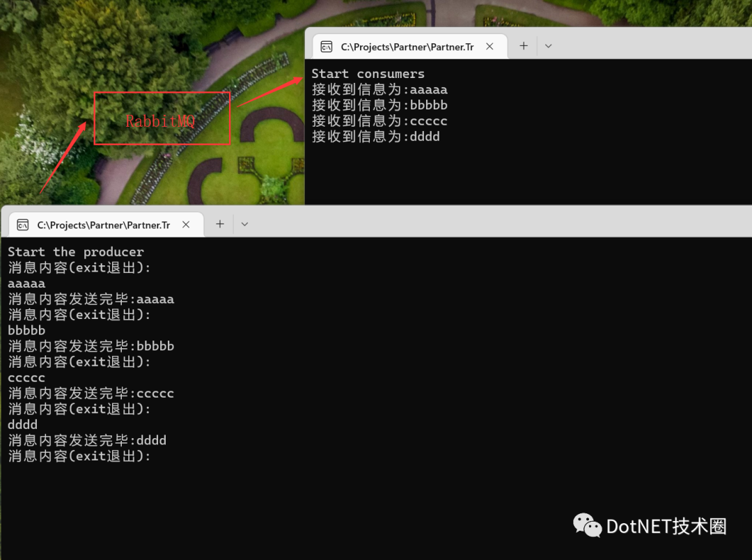Select the producer terminal tab titled C:\Projects\Partner
This screenshot has width=752, height=560.
coord(107,224)
